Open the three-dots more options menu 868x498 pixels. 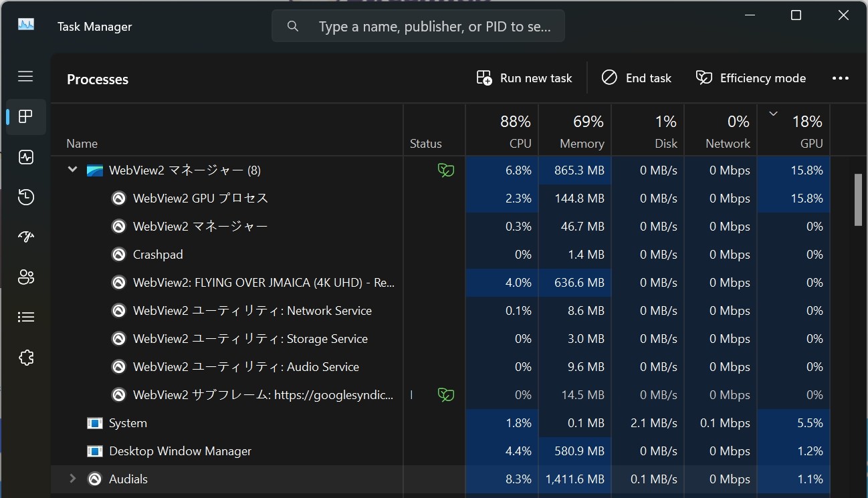[841, 78]
